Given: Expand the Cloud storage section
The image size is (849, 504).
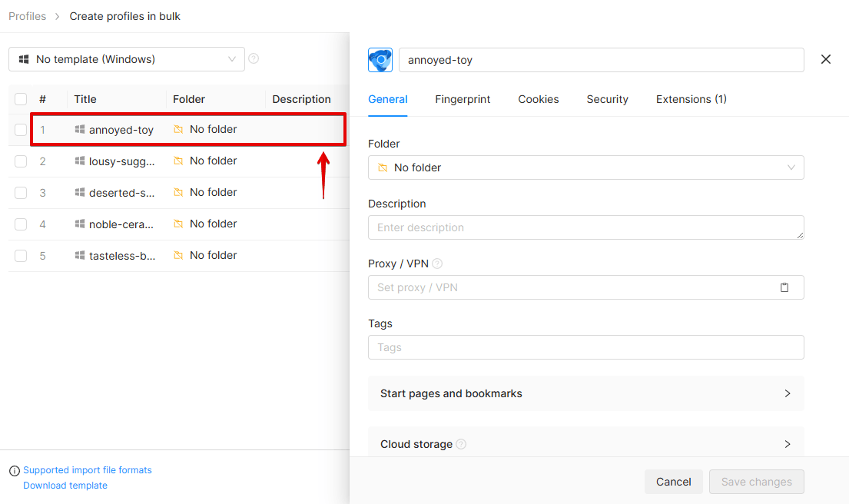Looking at the screenshot, I should 586,444.
